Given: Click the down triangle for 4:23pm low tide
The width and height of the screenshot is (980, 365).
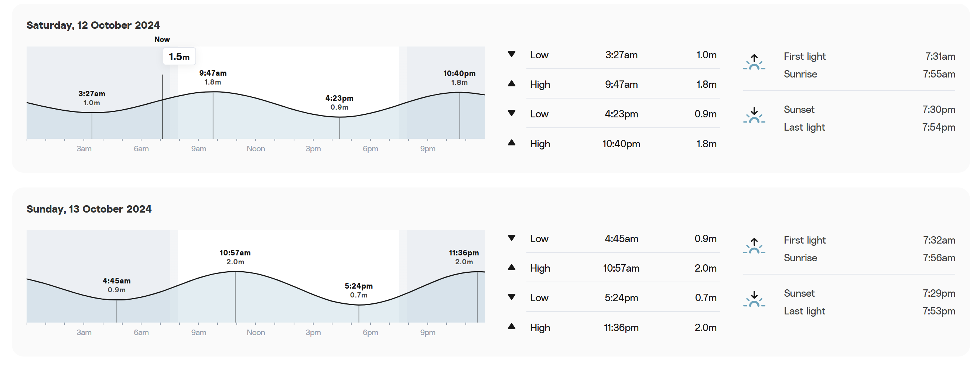Looking at the screenshot, I should 512,113.
